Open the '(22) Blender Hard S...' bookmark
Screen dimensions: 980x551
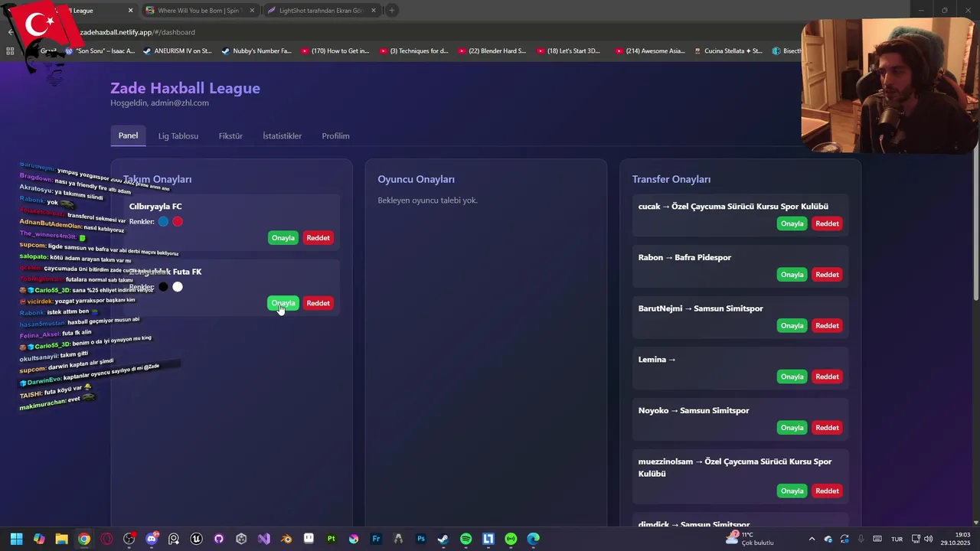492,51
